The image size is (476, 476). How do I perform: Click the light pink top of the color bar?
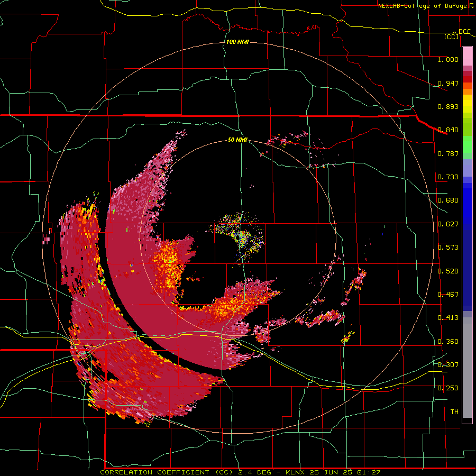[x=467, y=57]
